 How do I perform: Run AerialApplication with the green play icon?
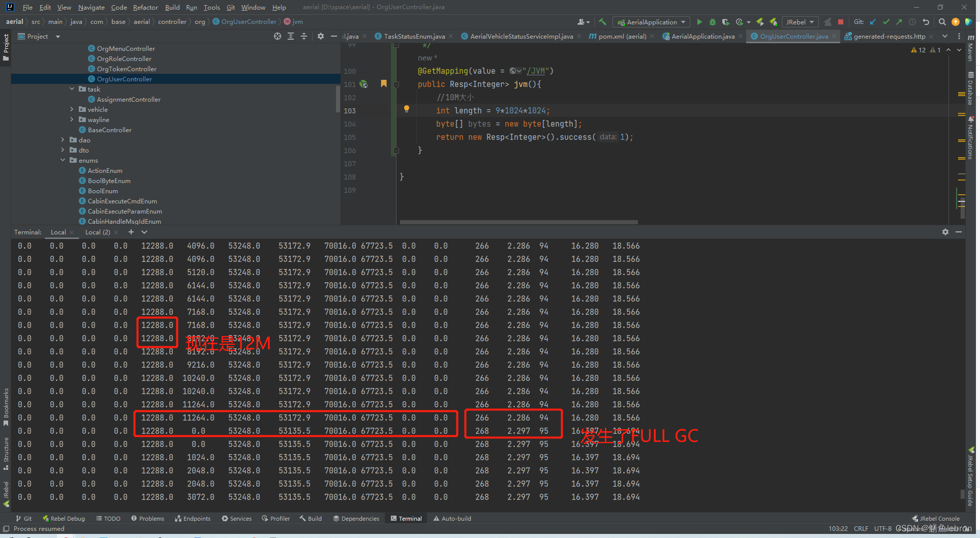click(x=700, y=22)
